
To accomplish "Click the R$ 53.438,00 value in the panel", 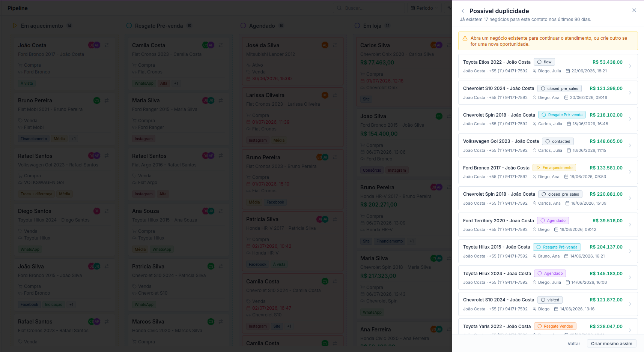I will (608, 62).
